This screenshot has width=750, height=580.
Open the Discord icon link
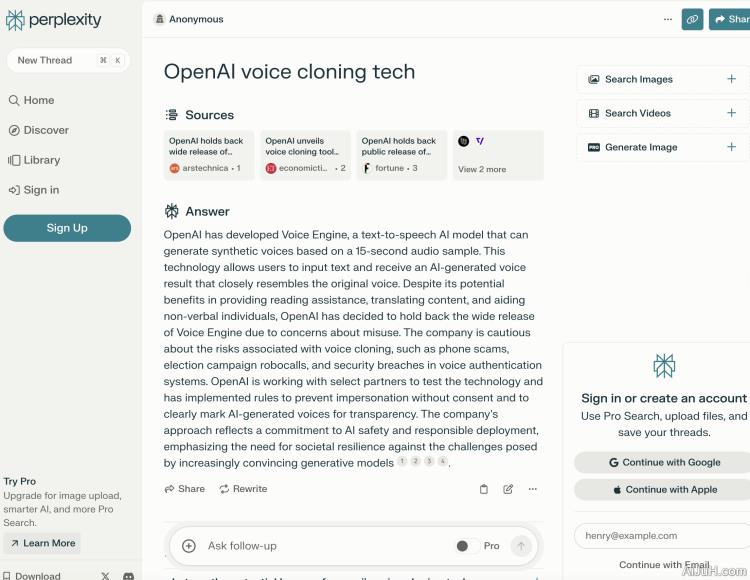pyautogui.click(x=128, y=575)
